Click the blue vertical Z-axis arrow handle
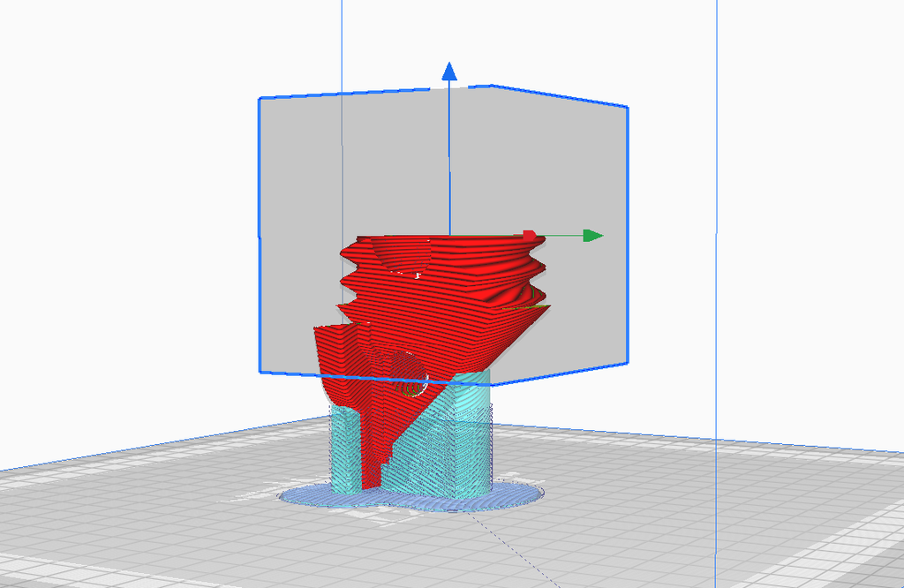 [449, 72]
